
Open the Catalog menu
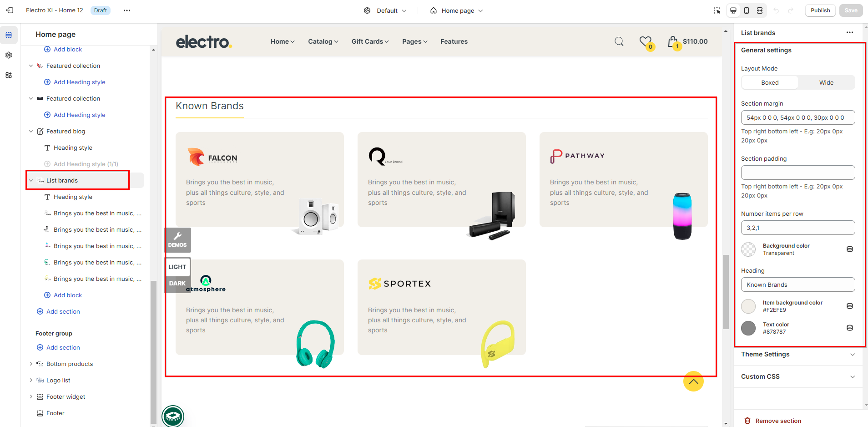click(323, 41)
